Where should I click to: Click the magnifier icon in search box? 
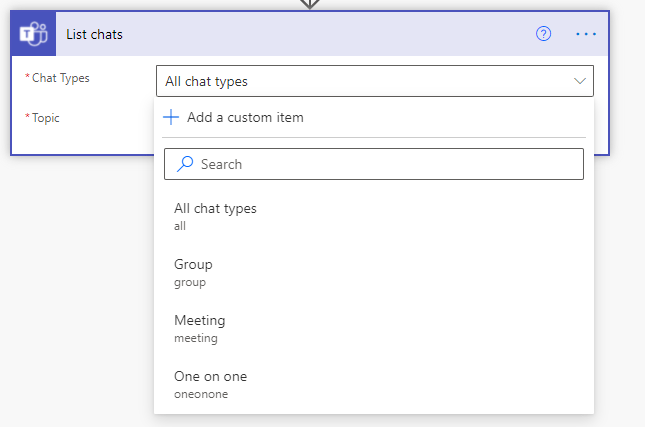[x=184, y=164]
